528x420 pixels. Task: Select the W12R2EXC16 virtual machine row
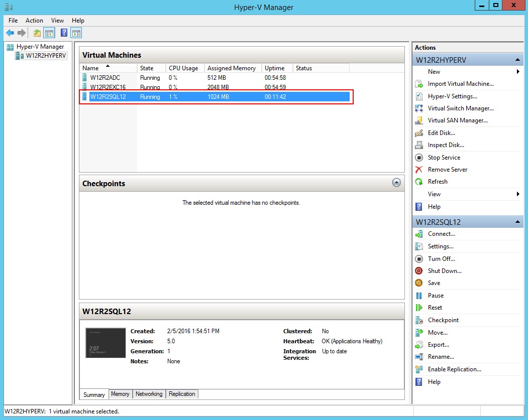click(x=216, y=87)
